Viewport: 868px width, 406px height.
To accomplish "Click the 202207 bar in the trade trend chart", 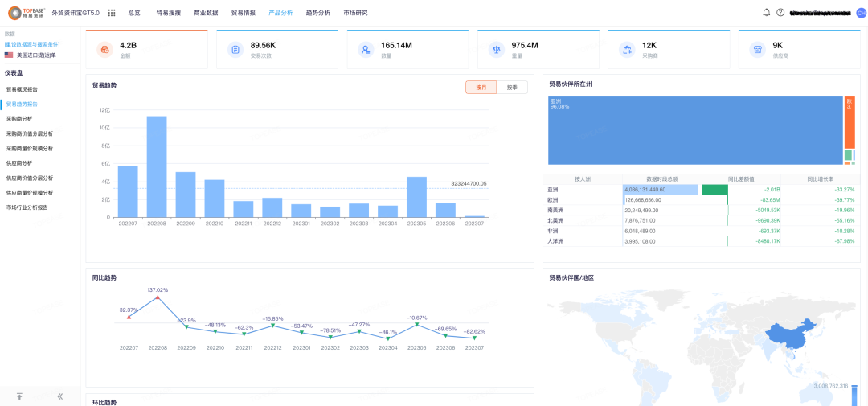I will 128,191.
